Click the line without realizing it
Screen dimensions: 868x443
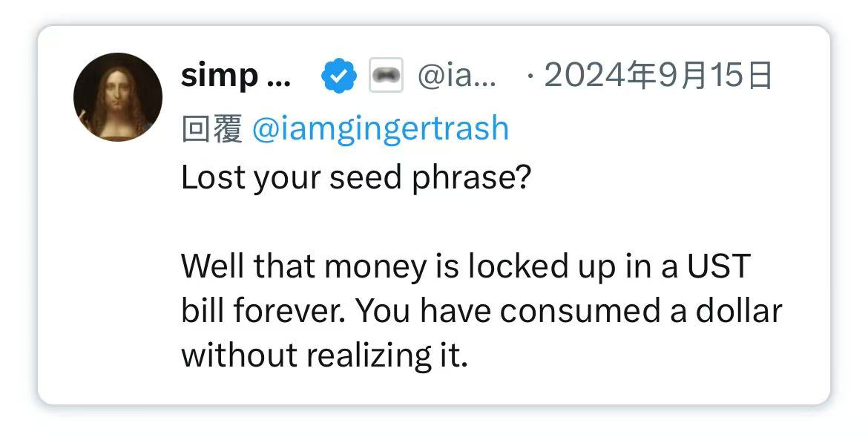pos(326,355)
